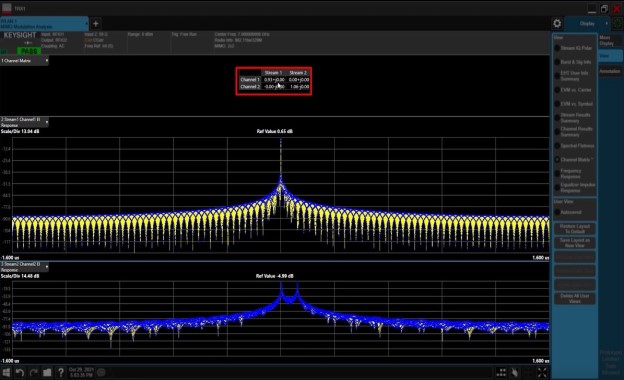Select Equalizer Impulse Response view
624x380 pixels.
click(575, 187)
